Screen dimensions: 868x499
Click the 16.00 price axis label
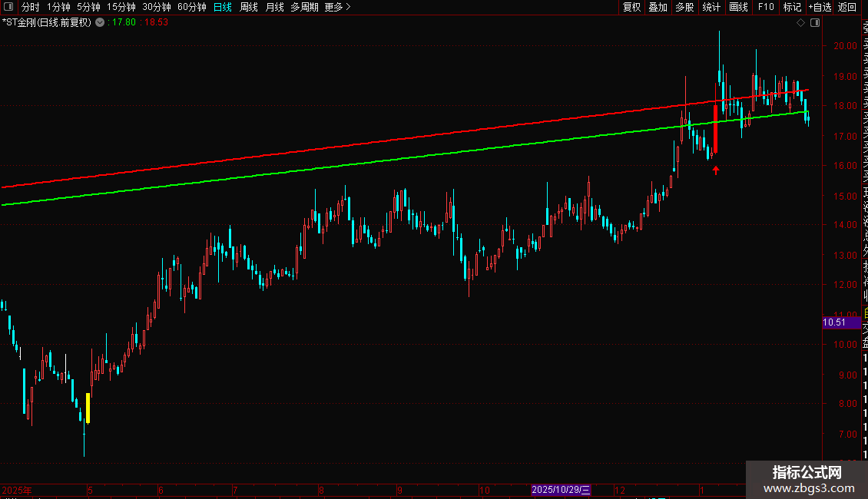845,165
